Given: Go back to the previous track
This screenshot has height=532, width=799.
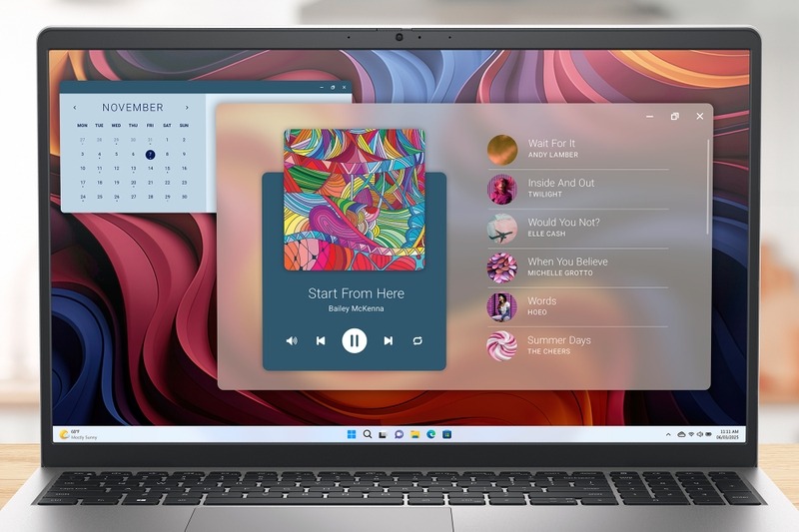Looking at the screenshot, I should 321,340.
